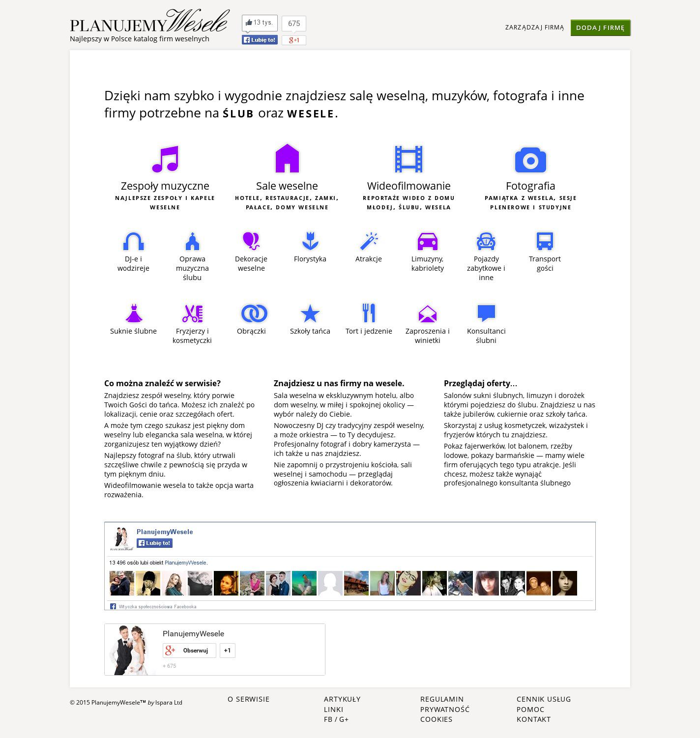Open the Zespoły muzyczne music note icon
This screenshot has height=738, width=700.
click(x=165, y=159)
